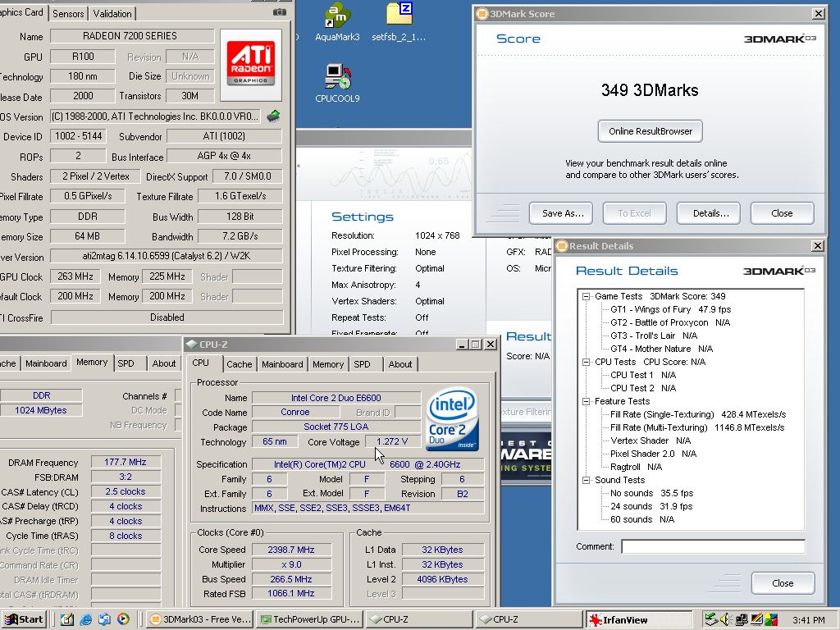
Task: Click the network connection tray icon
Action: pyautogui.click(x=742, y=620)
